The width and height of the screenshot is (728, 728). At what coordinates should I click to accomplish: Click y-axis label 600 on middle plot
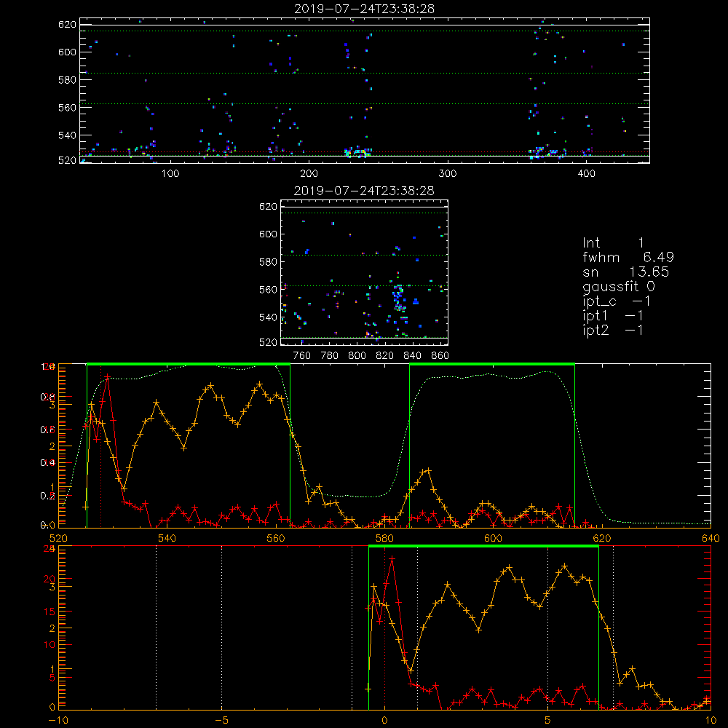click(x=268, y=234)
